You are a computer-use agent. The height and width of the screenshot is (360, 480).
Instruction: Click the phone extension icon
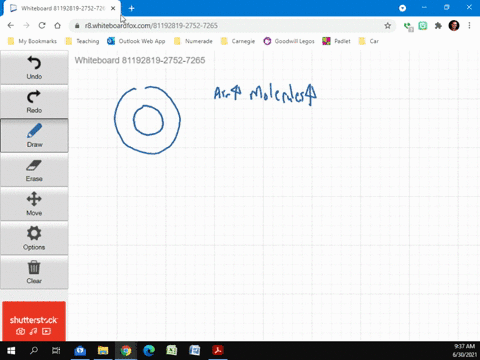pos(408,26)
